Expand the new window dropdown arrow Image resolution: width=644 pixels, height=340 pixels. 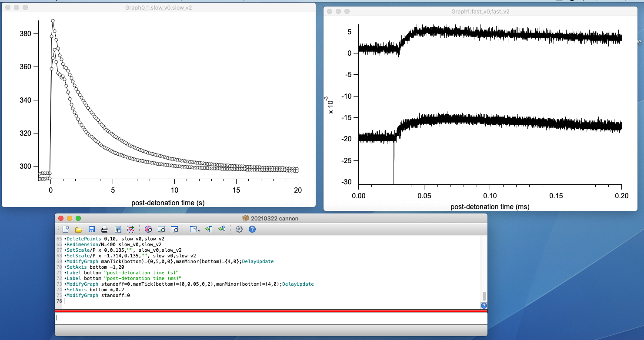[199, 230]
